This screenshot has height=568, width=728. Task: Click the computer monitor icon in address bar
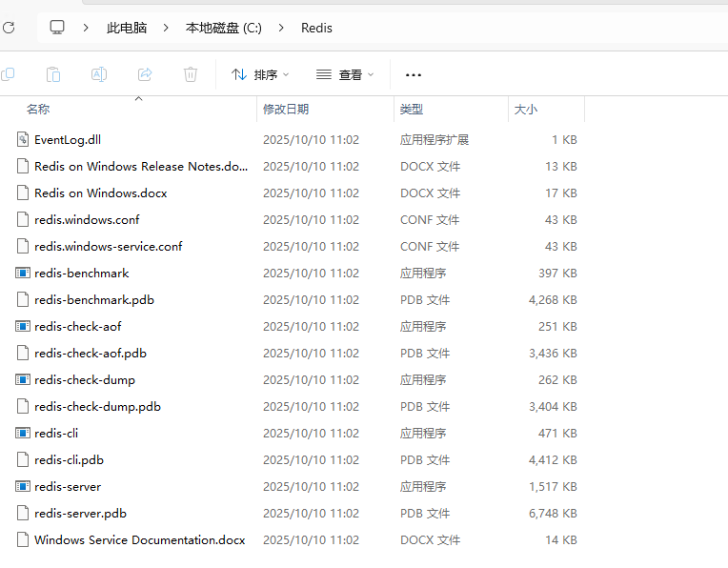pos(57,28)
